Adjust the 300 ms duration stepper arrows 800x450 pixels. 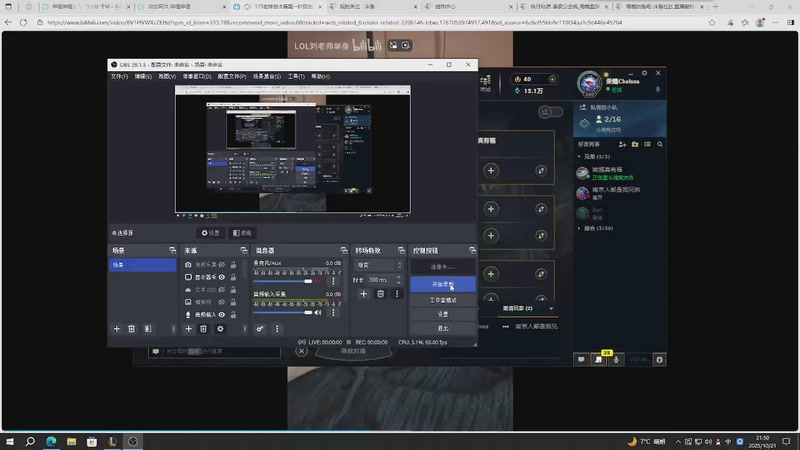coord(398,280)
